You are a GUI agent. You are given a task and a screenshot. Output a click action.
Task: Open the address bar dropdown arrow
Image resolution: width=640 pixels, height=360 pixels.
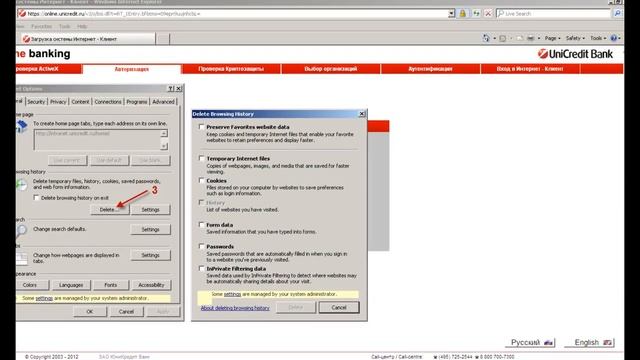(451, 13)
